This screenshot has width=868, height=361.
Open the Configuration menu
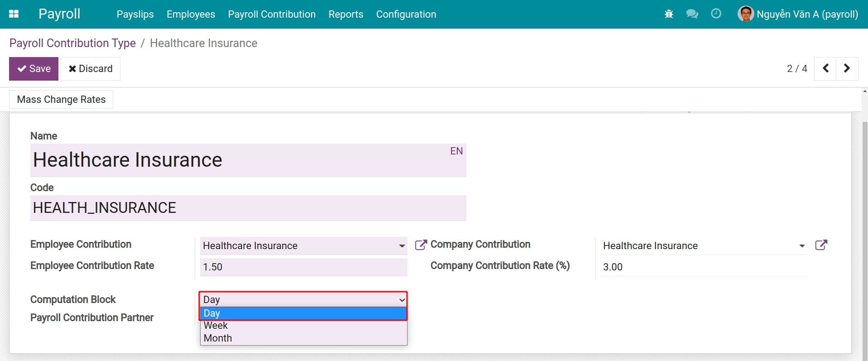click(x=406, y=14)
